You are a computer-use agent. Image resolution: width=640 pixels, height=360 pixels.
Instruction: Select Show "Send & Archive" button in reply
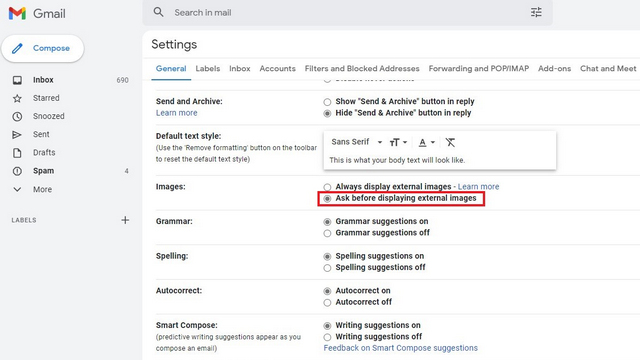click(327, 102)
